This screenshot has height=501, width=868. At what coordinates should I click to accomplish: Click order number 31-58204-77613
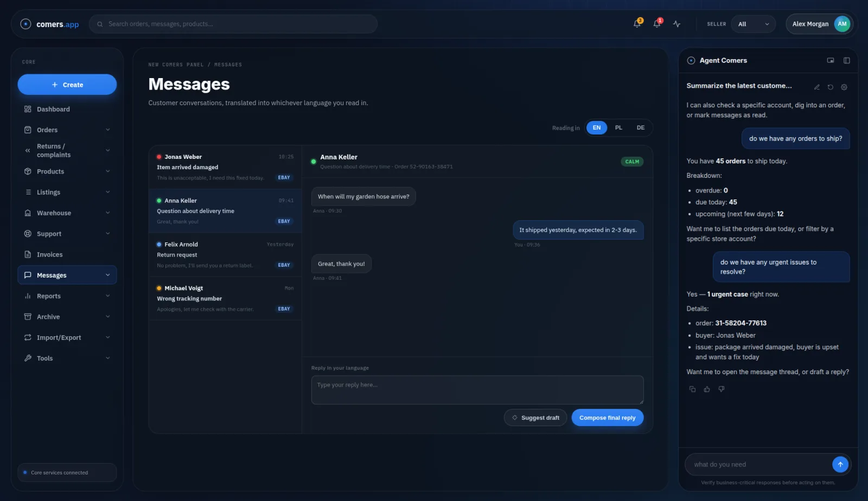pos(741,323)
